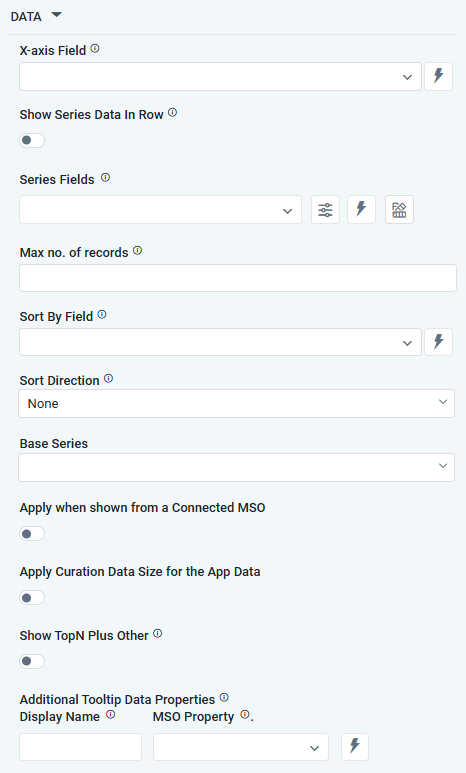466x773 pixels.
Task: Open the Series Fields chart style icon
Action: point(399,210)
